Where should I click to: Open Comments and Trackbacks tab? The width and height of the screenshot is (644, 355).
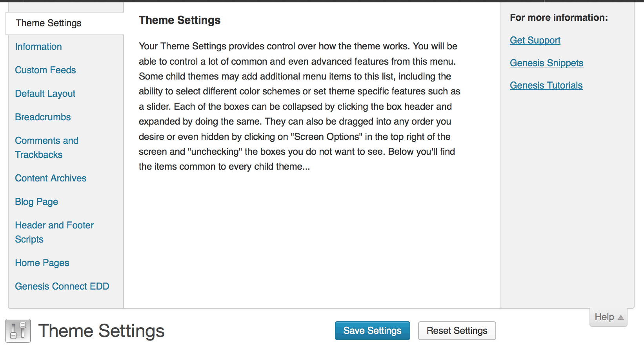pyautogui.click(x=46, y=148)
